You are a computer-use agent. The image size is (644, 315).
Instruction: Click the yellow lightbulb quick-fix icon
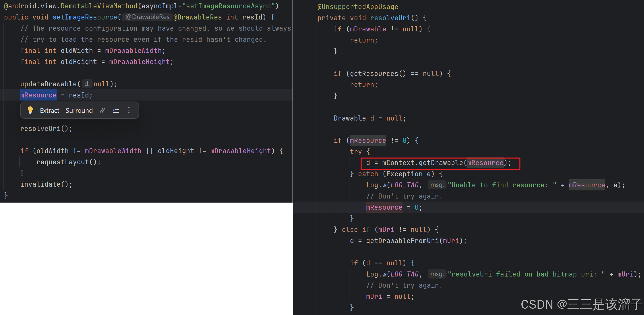30,110
